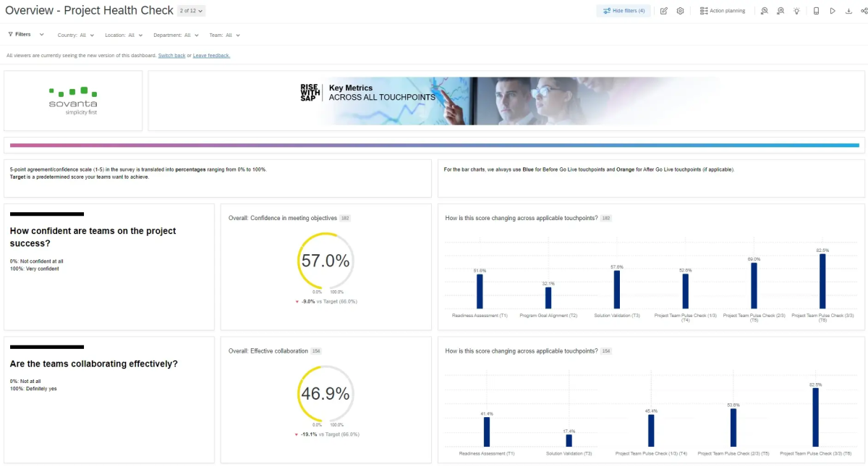
Task: Click the 154 count badge of the collaboration gauge
Action: click(x=316, y=350)
